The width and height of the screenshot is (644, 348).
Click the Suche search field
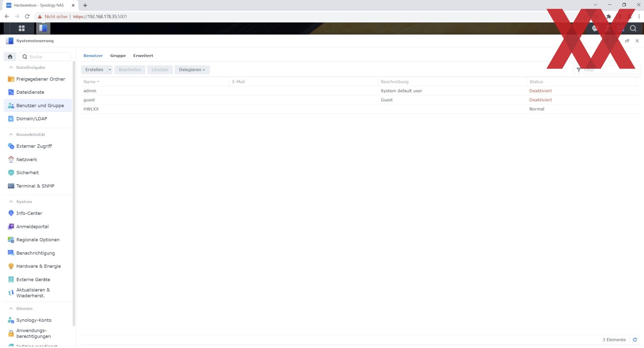pyautogui.click(x=45, y=57)
